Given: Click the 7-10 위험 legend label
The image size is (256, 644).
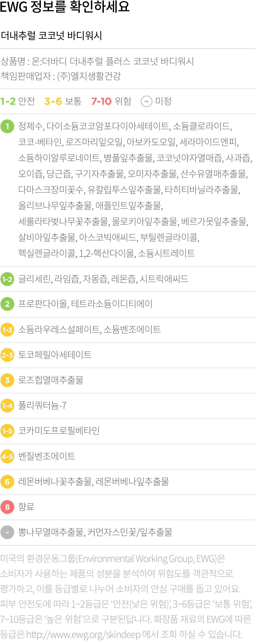Looking at the screenshot, I should (x=111, y=101).
